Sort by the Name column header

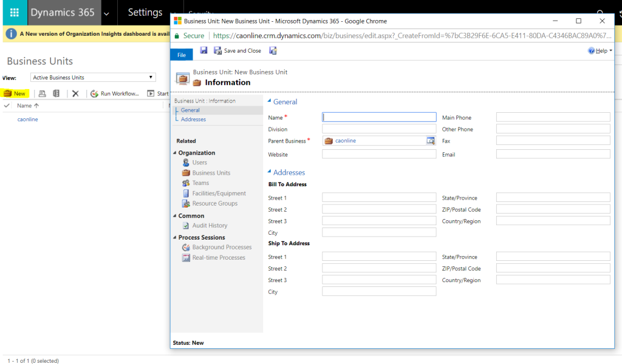pos(28,106)
